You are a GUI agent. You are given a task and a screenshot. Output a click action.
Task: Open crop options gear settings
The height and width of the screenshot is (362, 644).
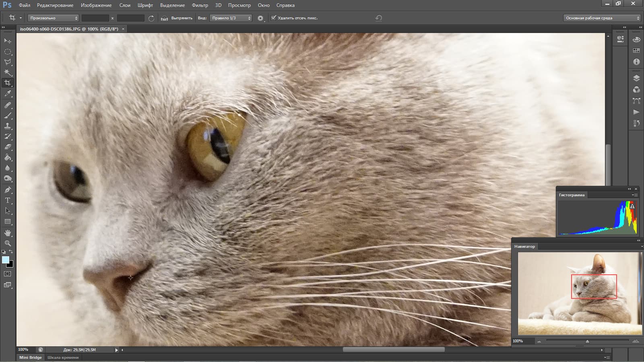260,18
